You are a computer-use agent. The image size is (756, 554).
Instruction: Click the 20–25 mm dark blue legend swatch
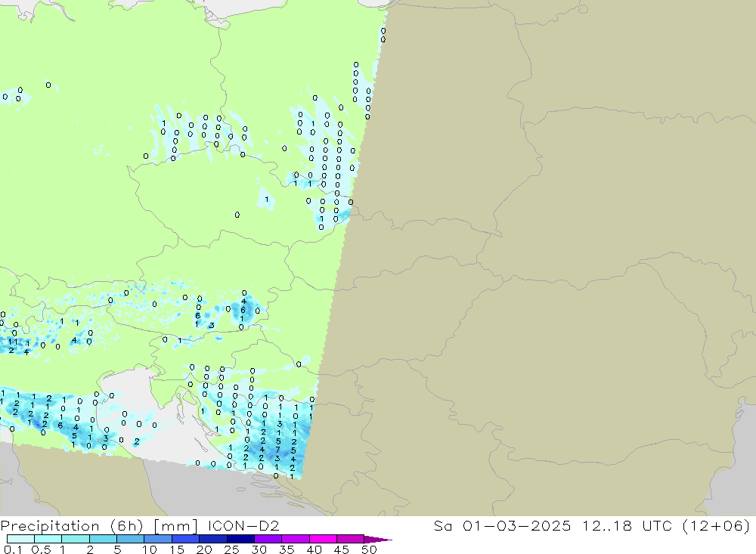[213, 539]
